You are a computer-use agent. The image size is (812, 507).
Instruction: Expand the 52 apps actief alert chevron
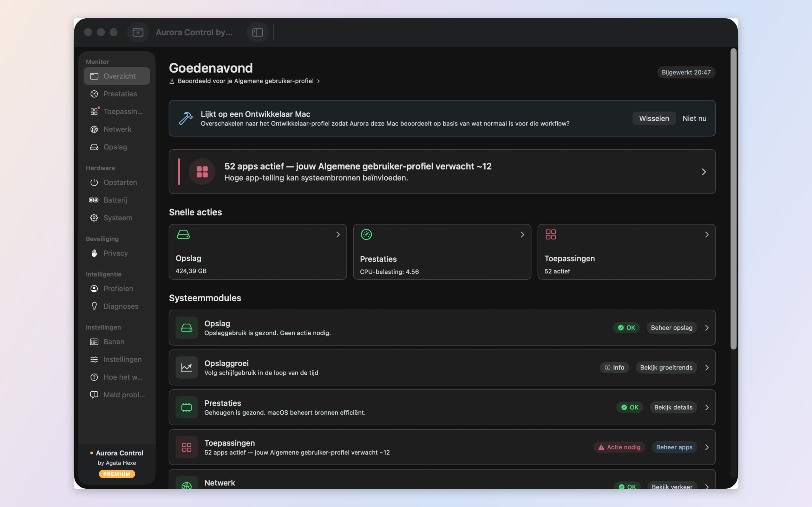coord(704,172)
